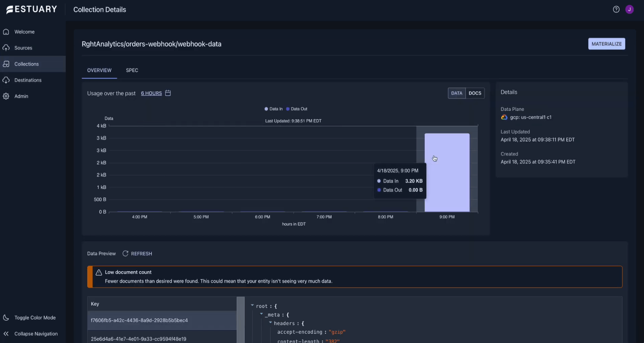Screen dimensions: 644x343
Task: Click the moon color mode icon
Action: [6, 317]
